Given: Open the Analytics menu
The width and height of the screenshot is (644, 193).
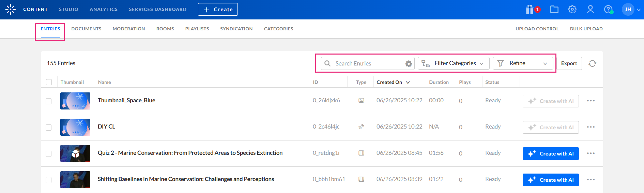Looking at the screenshot, I should (x=104, y=10).
